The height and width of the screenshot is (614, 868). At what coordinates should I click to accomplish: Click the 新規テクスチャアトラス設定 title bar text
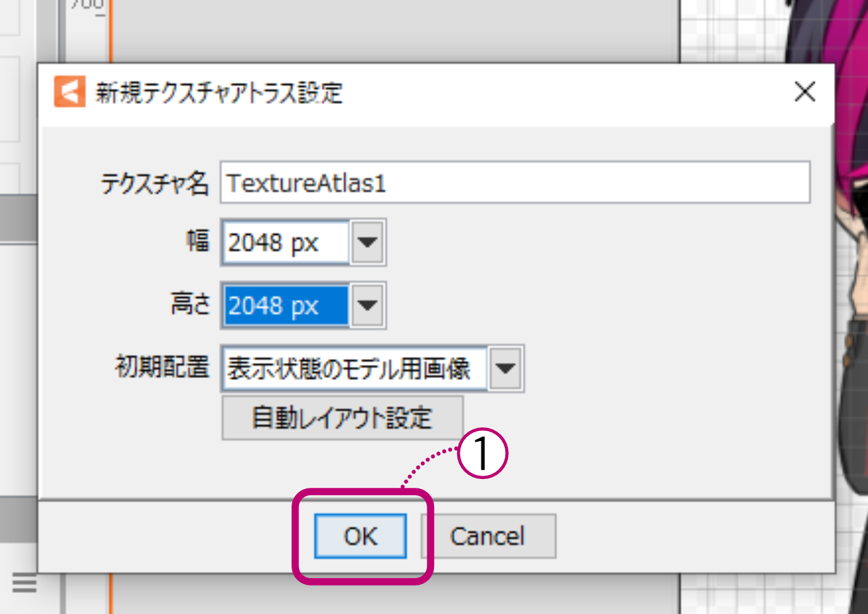coord(219,93)
